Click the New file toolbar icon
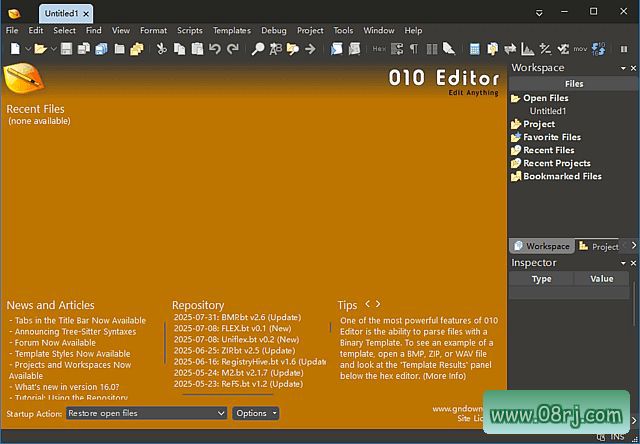 pyautogui.click(x=13, y=49)
